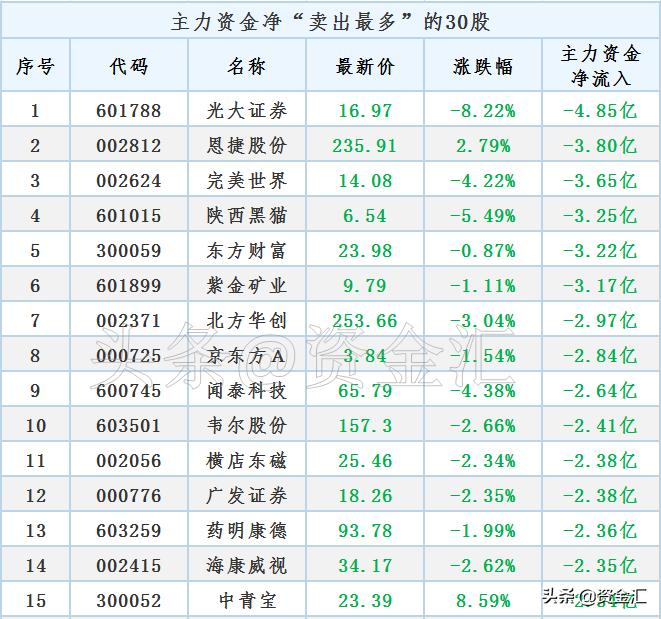The image size is (661, 619).
Task: Click the 涨跌幅 column header
Action: 483,66
